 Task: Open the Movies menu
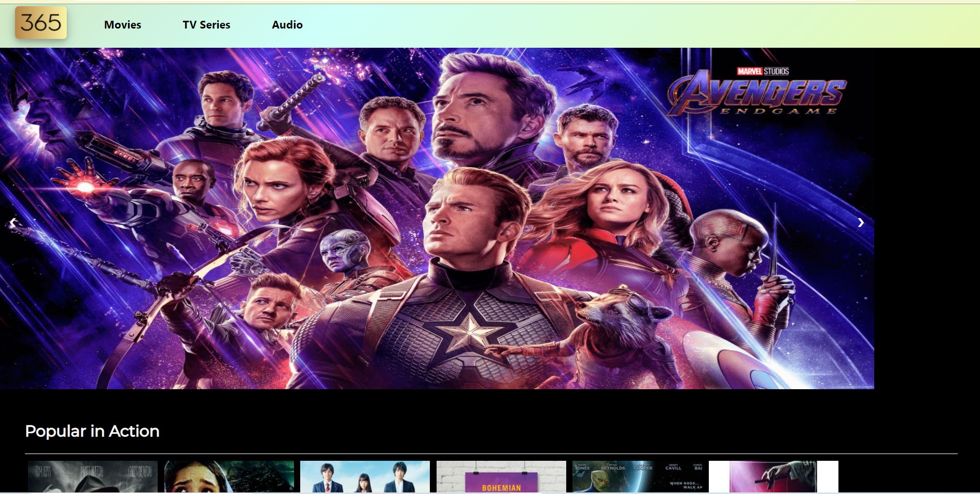click(122, 25)
